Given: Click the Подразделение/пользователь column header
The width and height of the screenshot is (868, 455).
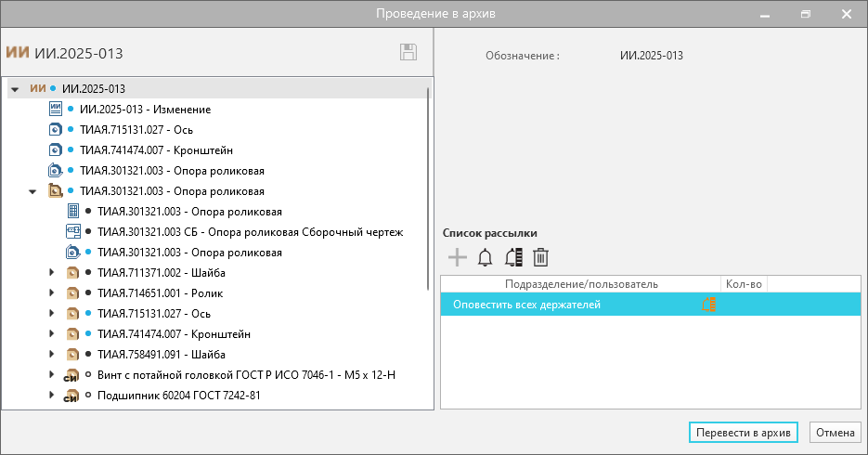Looking at the screenshot, I should 581,283.
